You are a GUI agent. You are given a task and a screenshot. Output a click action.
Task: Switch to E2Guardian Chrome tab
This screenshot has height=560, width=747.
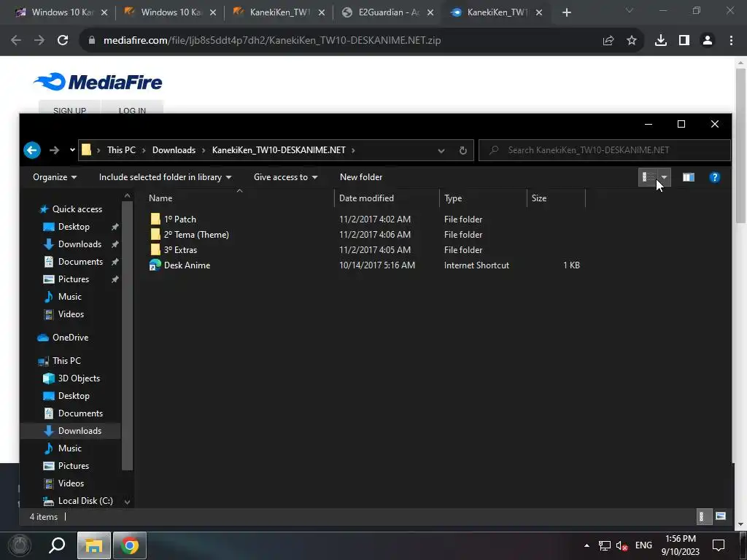(388, 12)
